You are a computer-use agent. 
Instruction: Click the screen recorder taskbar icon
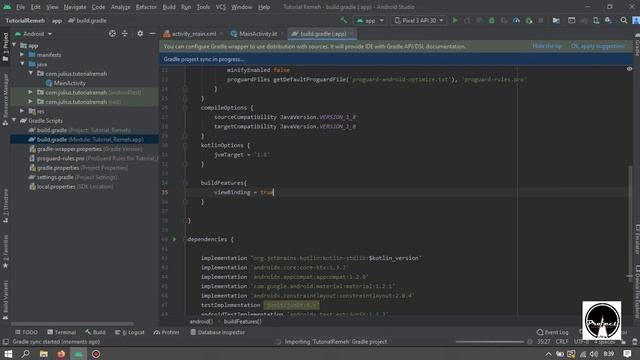coord(96,354)
